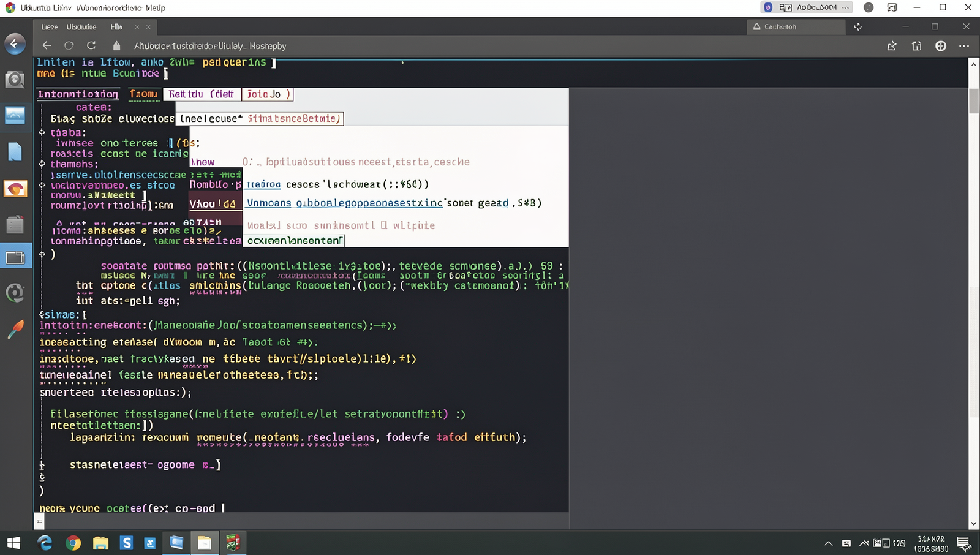The height and width of the screenshot is (555, 980).
Task: Open the landscape picture icon in sidebar
Action: [15, 115]
